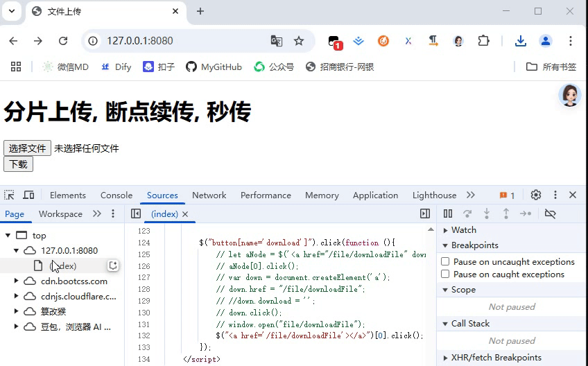Switch to the Application tab
Screen dimensions: 588x366
pyautogui.click(x=375, y=195)
